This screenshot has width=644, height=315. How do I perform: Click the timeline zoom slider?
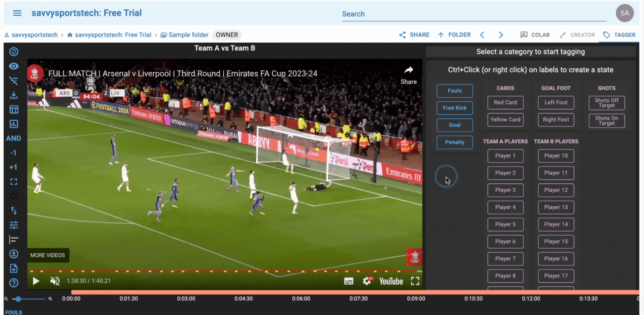tap(28, 299)
